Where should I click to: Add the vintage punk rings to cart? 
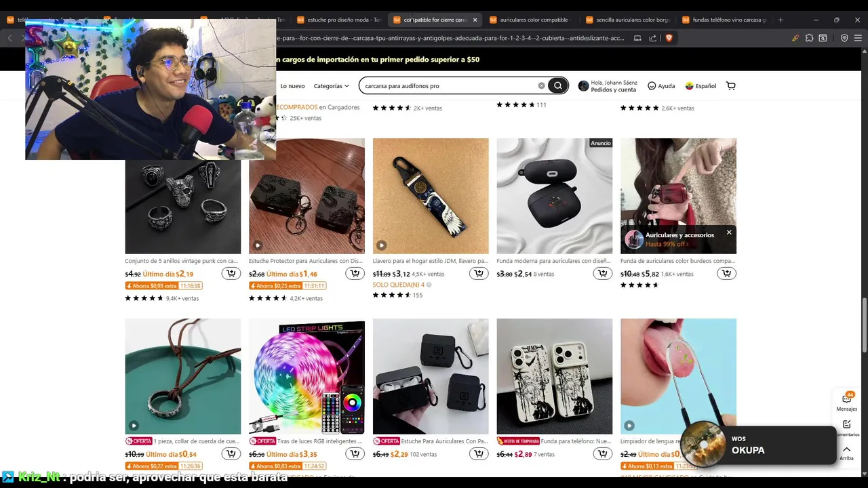tap(231, 273)
